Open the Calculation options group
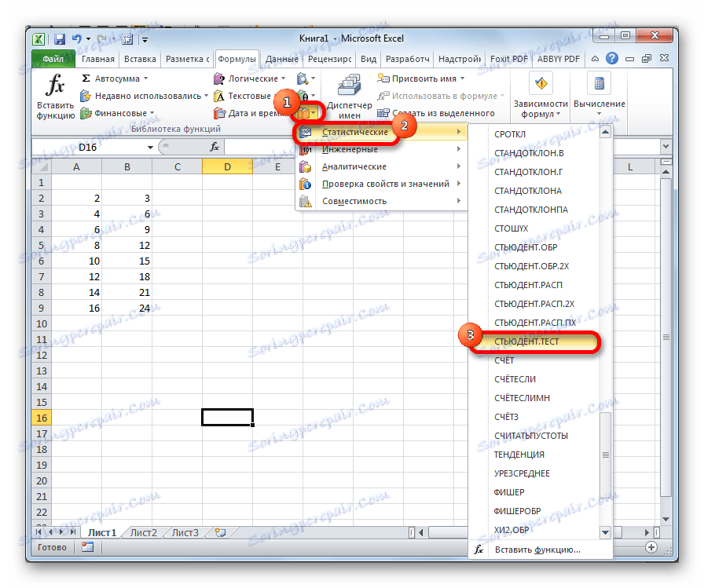The width and height of the screenshot is (704, 588). pos(599,95)
